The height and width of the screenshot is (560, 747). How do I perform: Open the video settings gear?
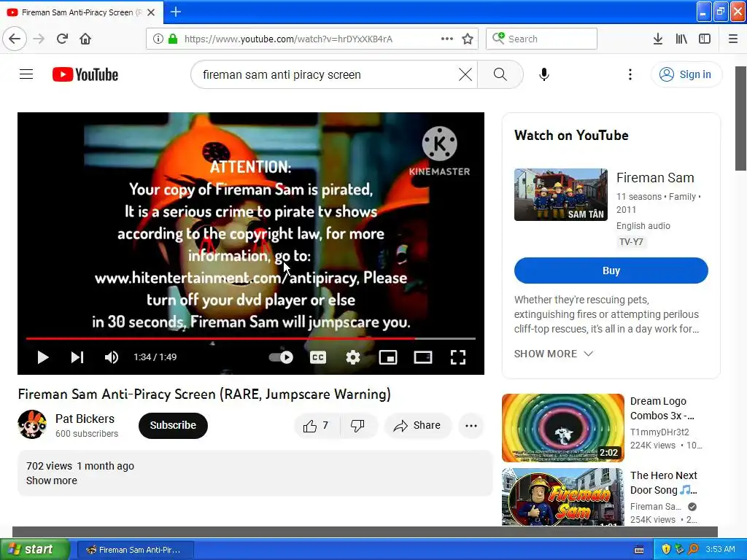click(x=353, y=357)
